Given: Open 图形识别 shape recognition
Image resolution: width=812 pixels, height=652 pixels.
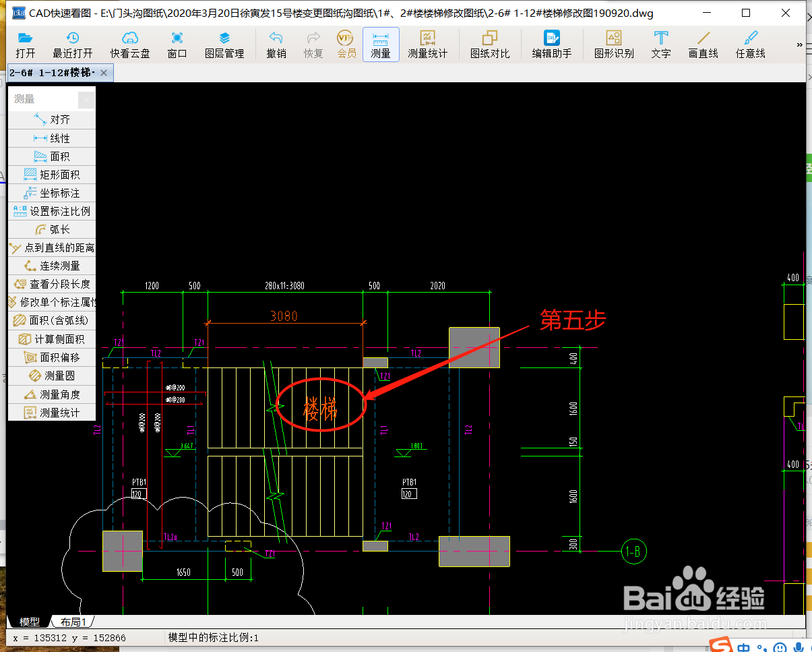Looking at the screenshot, I should (x=614, y=45).
